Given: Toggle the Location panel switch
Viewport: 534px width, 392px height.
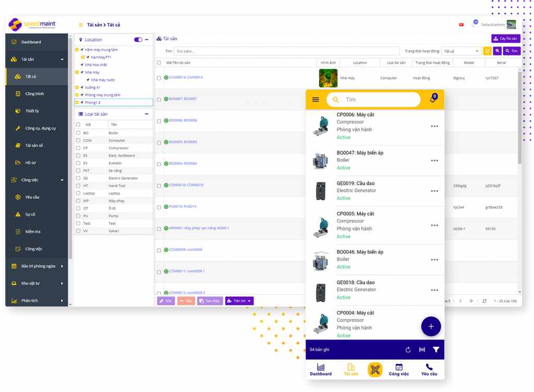Looking at the screenshot, I should [x=138, y=40].
